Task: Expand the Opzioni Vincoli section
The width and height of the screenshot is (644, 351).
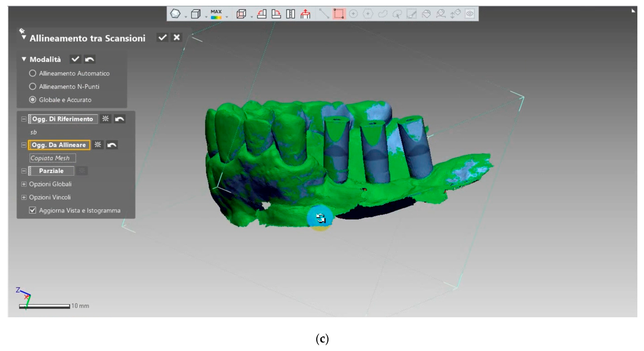Action: point(24,197)
